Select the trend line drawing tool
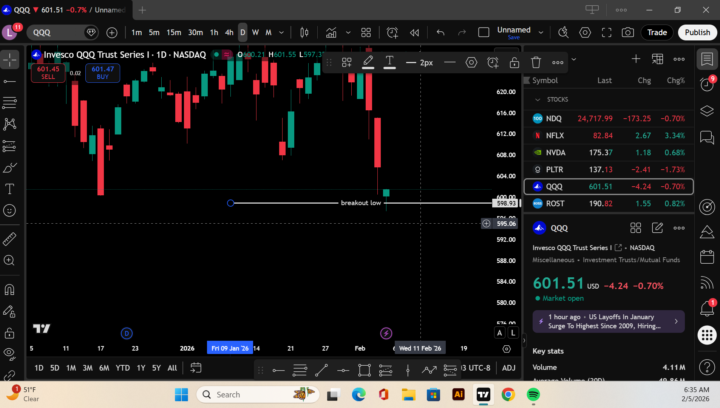 pyautogui.click(x=10, y=81)
